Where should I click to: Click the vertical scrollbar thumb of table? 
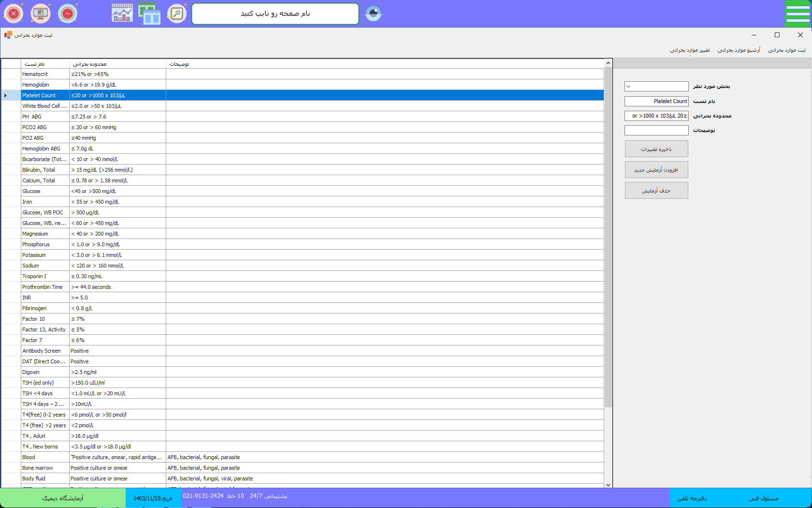[608, 237]
